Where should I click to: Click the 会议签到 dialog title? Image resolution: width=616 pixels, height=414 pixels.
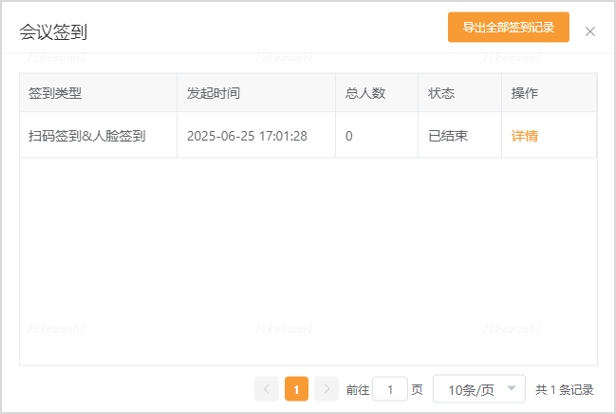(x=53, y=32)
